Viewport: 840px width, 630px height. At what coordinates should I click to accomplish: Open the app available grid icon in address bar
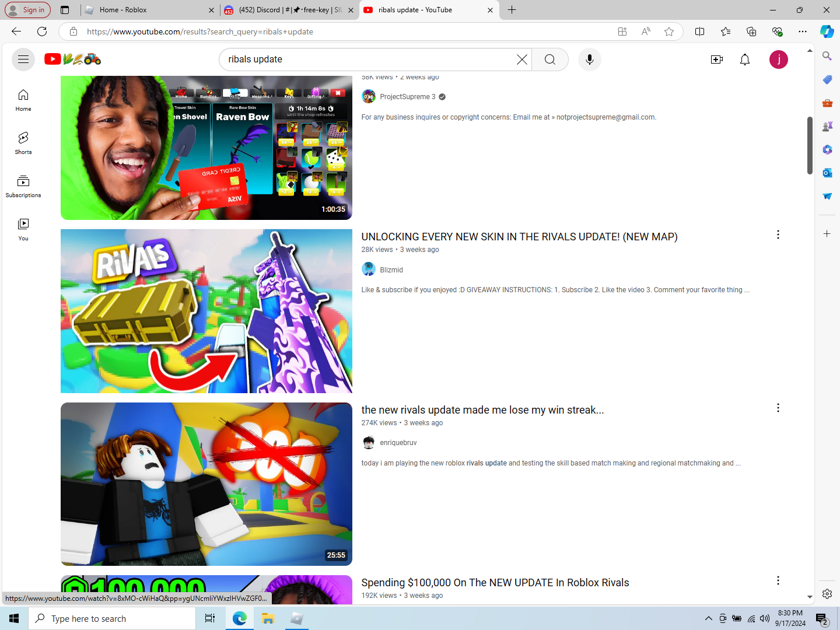(x=622, y=32)
